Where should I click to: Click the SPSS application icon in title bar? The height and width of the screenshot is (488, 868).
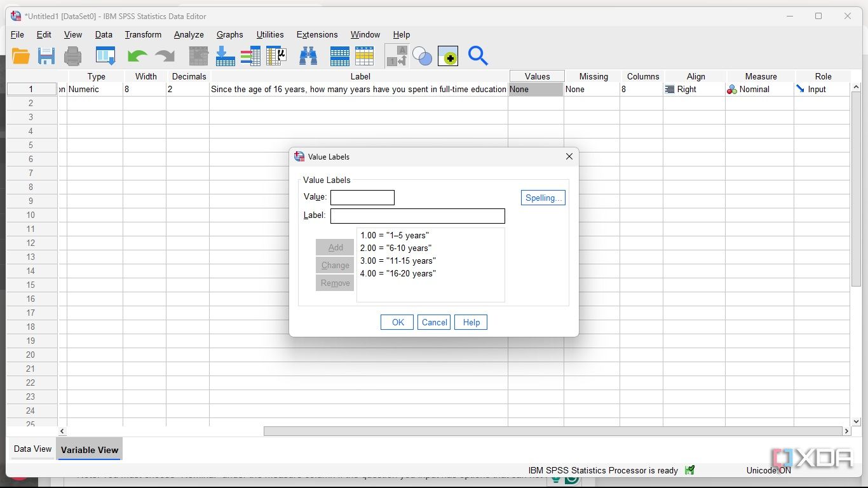[x=16, y=16]
